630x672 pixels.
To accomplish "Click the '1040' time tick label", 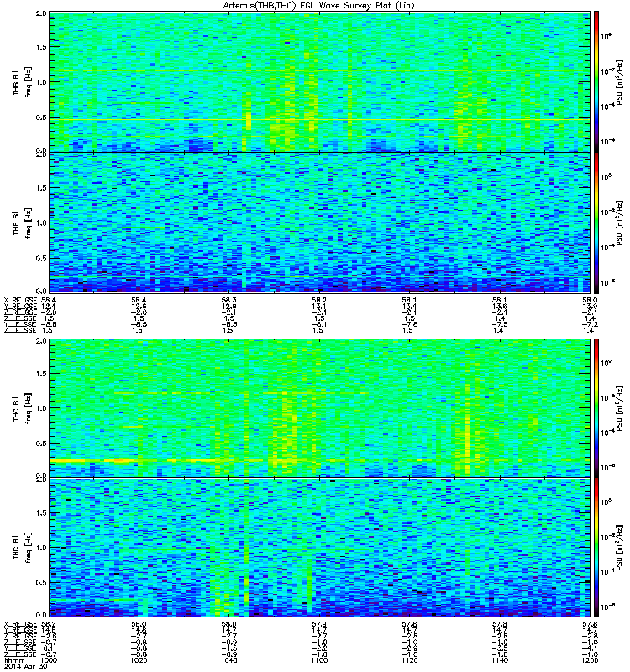I will tap(228, 660).
